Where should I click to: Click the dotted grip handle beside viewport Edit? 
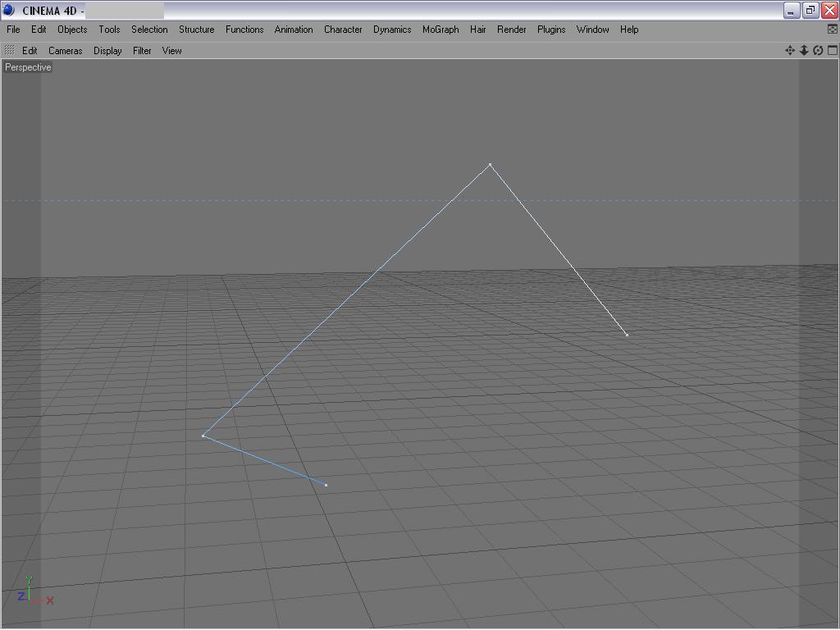[9, 50]
